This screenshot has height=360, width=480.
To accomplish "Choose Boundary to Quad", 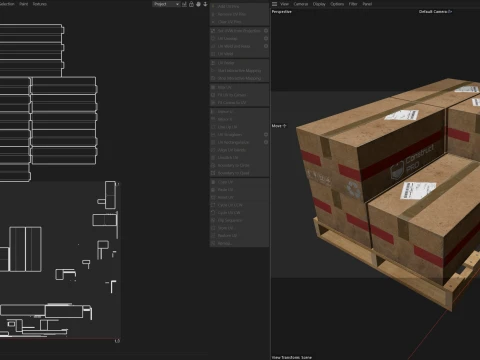I will click(x=239, y=173).
